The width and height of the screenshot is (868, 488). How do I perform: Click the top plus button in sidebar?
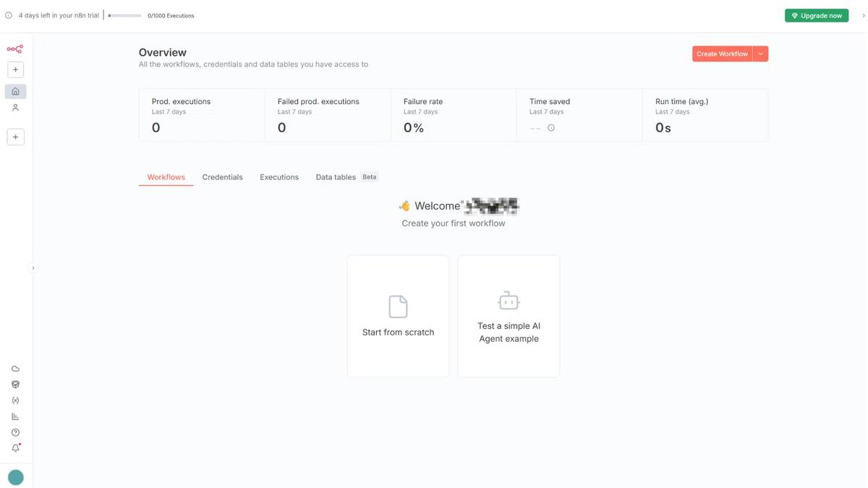tap(15, 69)
